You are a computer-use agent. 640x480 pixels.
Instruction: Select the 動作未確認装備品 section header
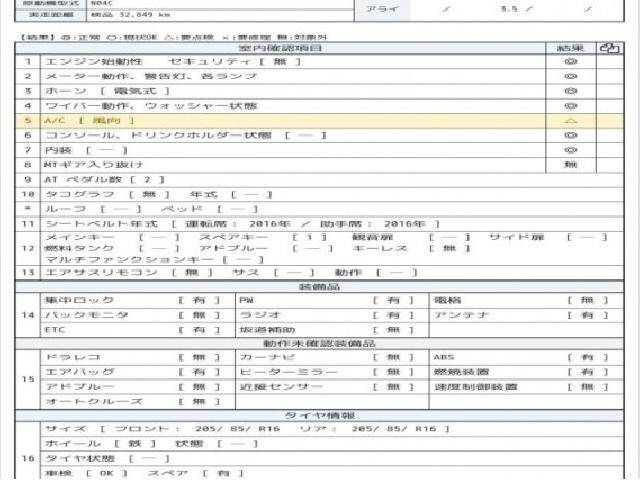(x=319, y=344)
